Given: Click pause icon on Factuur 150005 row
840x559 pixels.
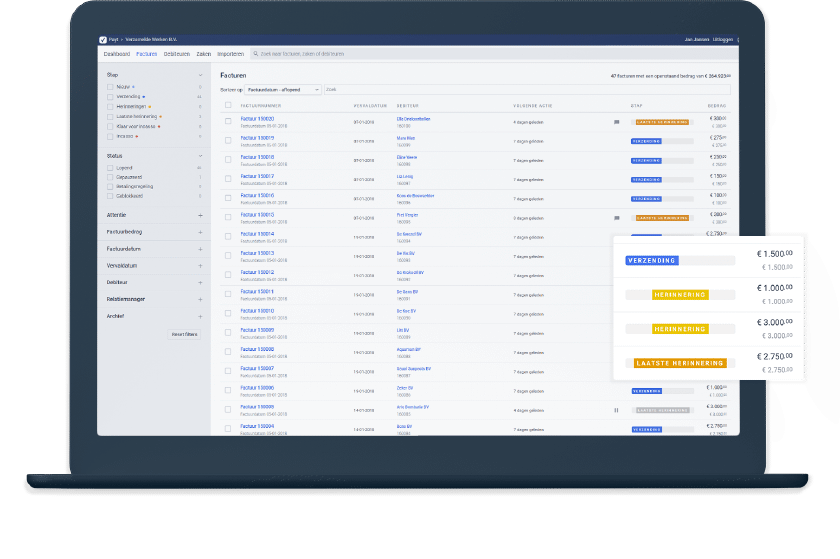Looking at the screenshot, I should 616,410.
